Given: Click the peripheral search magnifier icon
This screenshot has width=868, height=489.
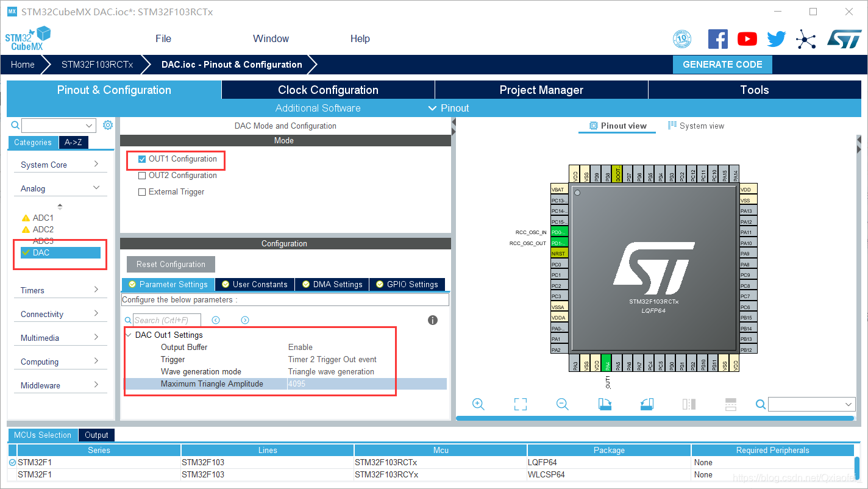Looking at the screenshot, I should (x=15, y=126).
